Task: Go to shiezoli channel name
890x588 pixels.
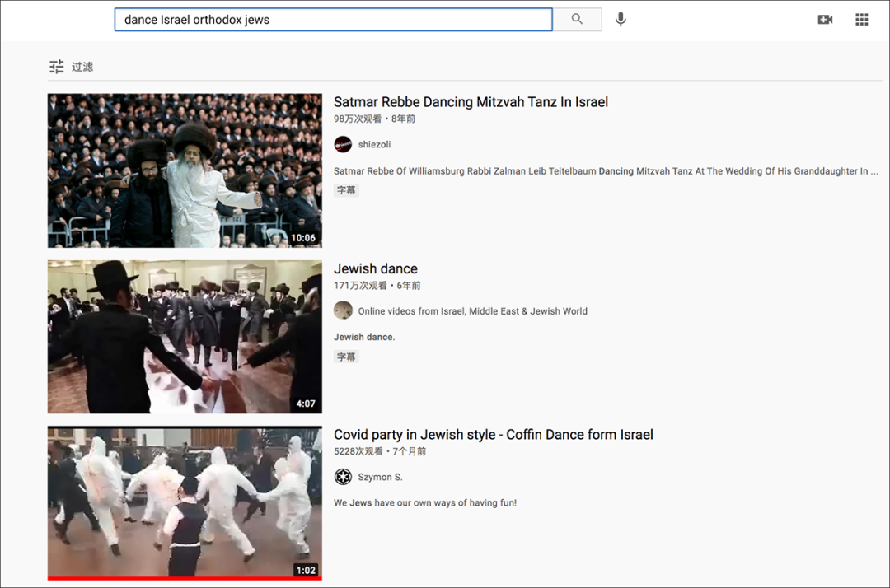Action: coord(374,145)
